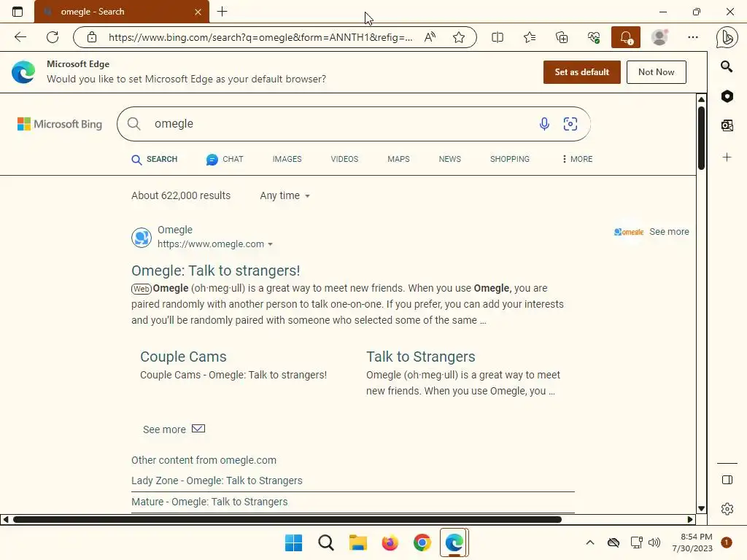
Task: Open tab actions menu icon
Action: [18, 12]
